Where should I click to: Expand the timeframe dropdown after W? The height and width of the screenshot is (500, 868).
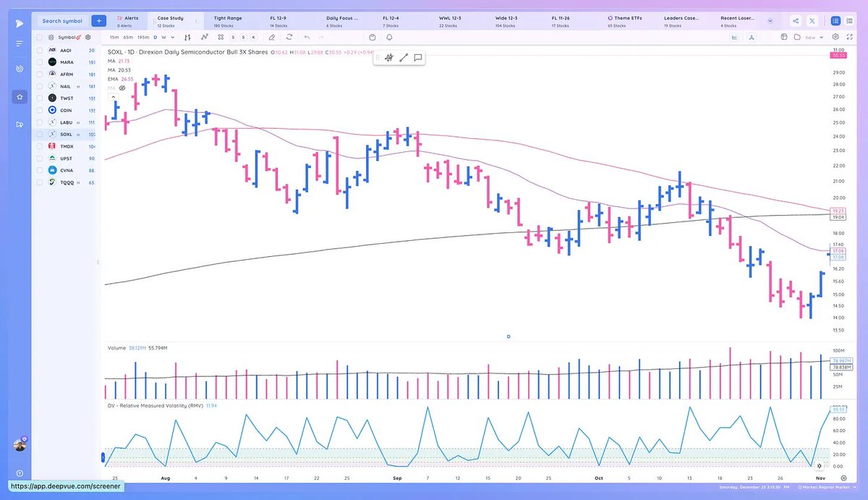click(x=172, y=37)
